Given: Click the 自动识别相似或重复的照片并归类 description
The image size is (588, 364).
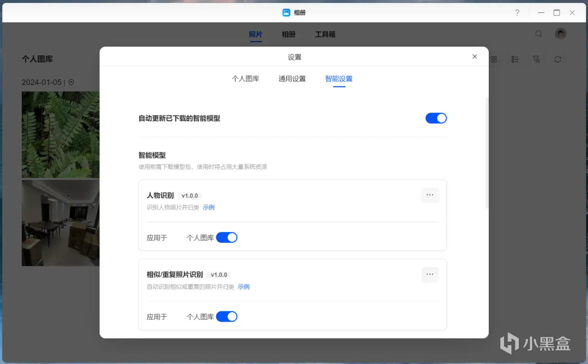Looking at the screenshot, I should pyautogui.click(x=191, y=287).
